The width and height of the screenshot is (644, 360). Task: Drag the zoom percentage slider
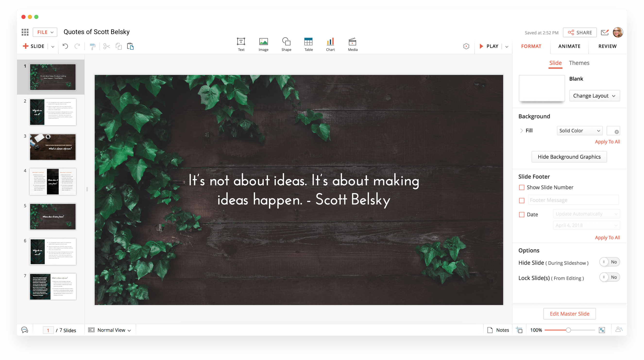(568, 330)
